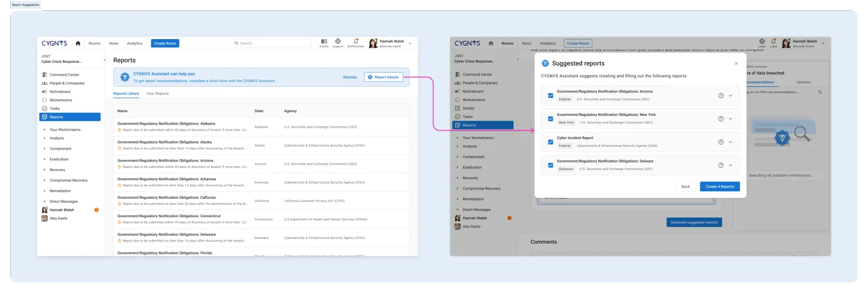Screen dimensions: 868x293
Task: Click Noticeboard megaphone icon in Reports library window
Action: (44, 92)
